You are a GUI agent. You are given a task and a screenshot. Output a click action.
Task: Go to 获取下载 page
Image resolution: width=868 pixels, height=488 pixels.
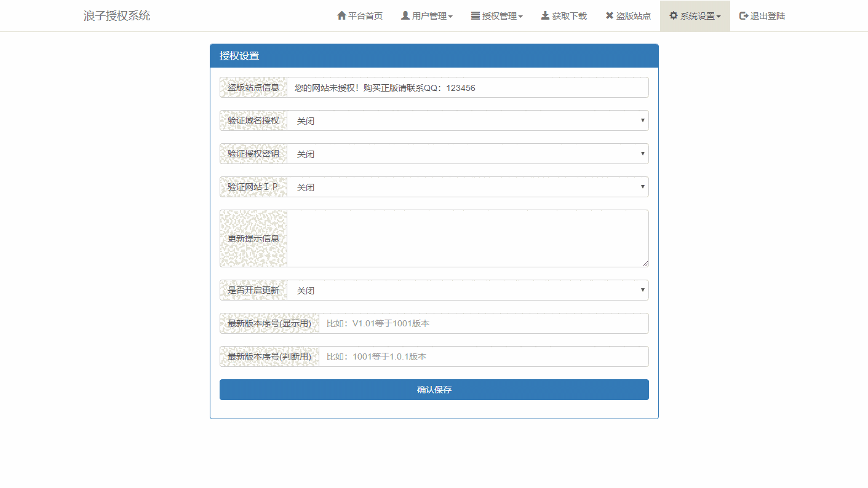click(564, 16)
